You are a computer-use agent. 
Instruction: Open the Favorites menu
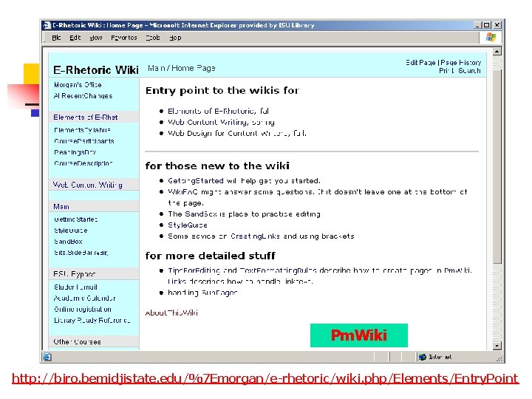(124, 38)
